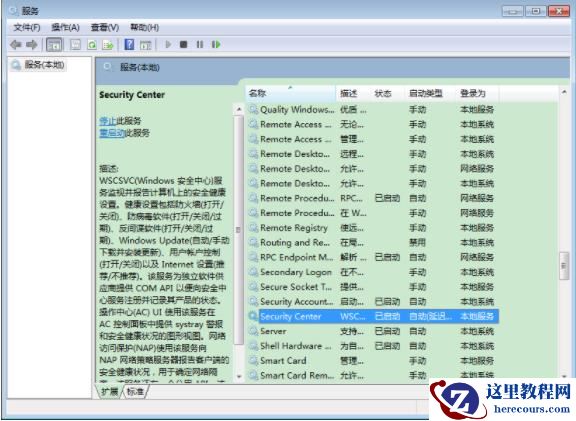Select the Routing and Re... service row
This screenshot has height=421, width=576.
(x=373, y=242)
